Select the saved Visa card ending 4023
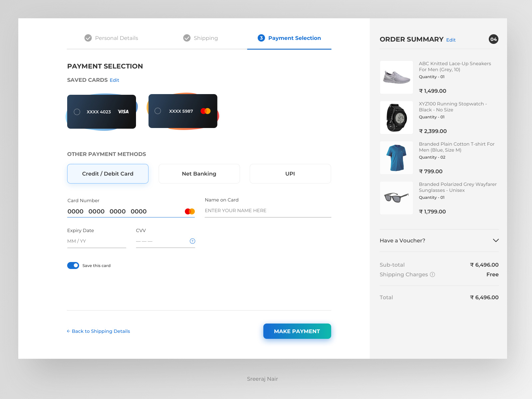The height and width of the screenshot is (399, 532). point(77,112)
